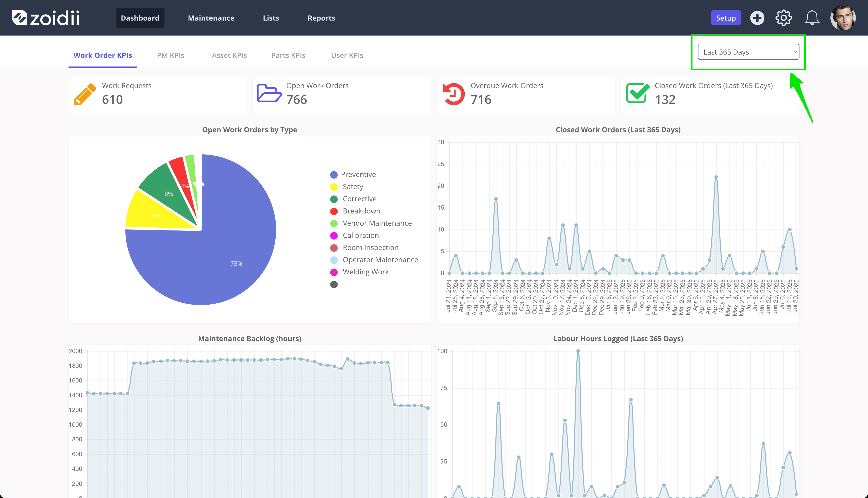The width and height of the screenshot is (868, 498).
Task: Toggle Welding Work legend item
Action: [359, 272]
